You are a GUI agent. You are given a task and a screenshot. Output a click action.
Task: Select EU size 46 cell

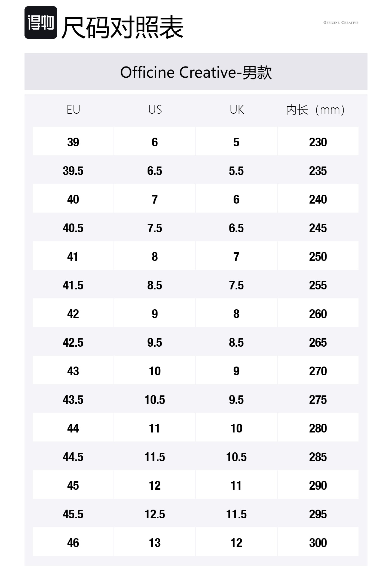(73, 543)
